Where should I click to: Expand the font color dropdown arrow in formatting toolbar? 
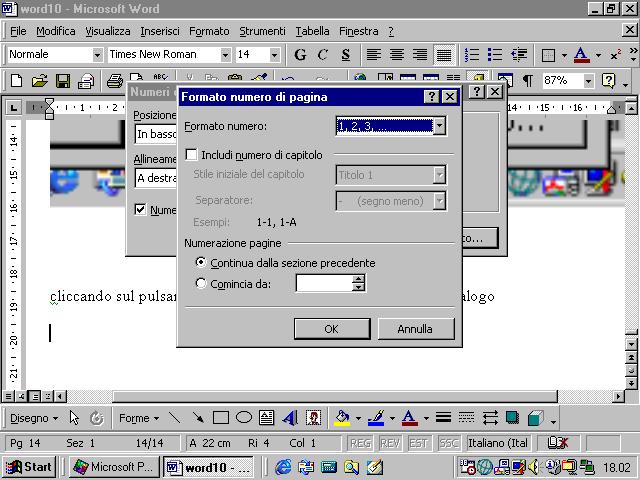(x=598, y=55)
